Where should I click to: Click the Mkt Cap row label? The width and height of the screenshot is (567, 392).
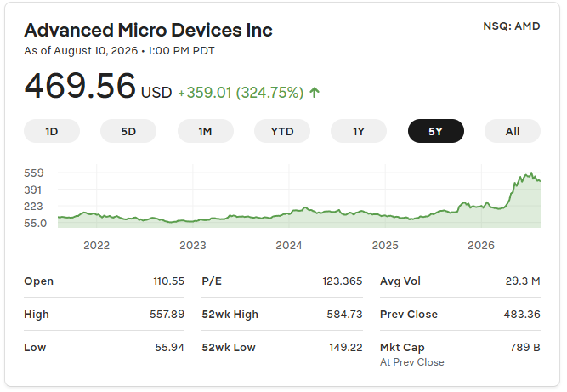pos(402,348)
